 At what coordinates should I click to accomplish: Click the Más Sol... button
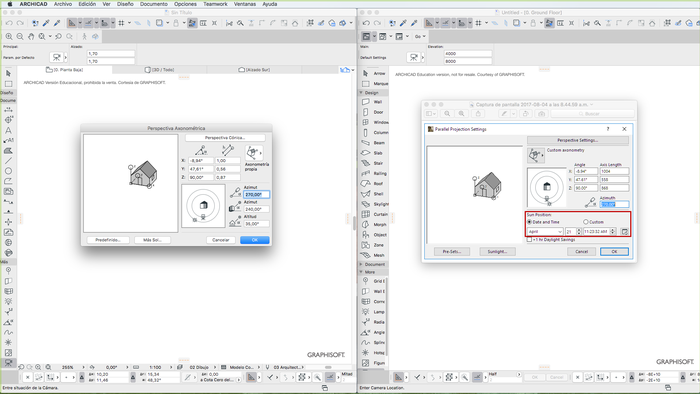pyautogui.click(x=152, y=240)
